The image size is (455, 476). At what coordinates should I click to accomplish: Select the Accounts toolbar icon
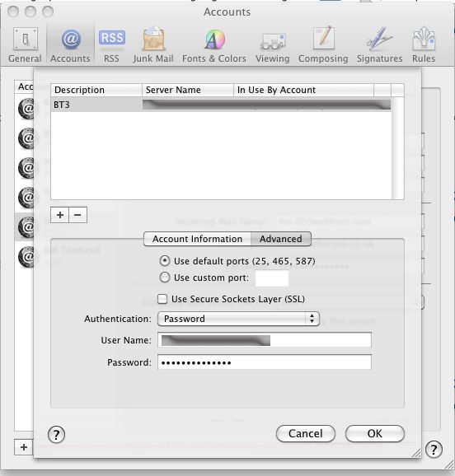70,45
